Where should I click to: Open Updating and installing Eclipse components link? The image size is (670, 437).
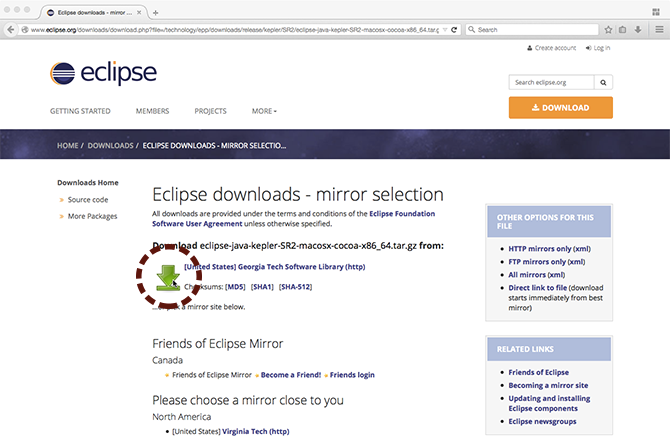point(549,403)
